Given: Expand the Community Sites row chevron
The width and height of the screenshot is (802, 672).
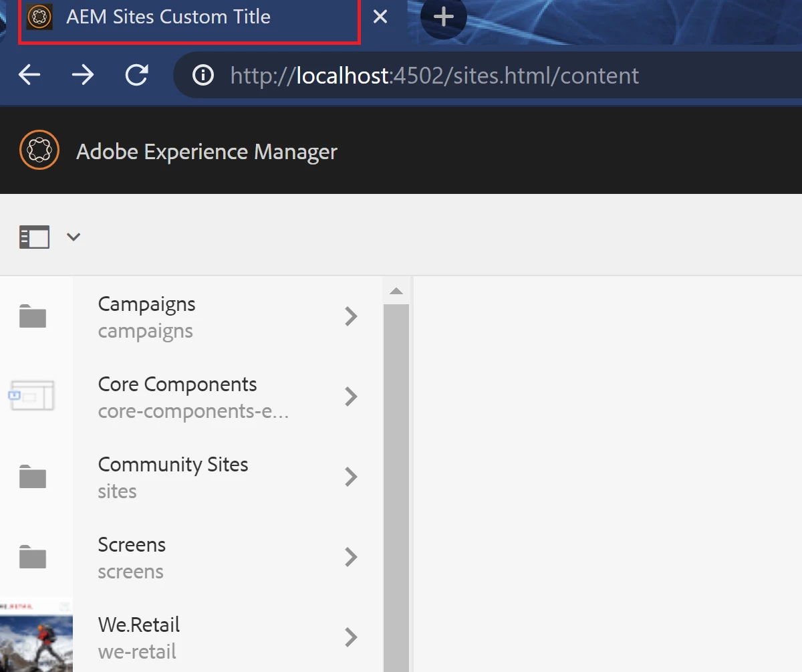Looking at the screenshot, I should pos(351,477).
